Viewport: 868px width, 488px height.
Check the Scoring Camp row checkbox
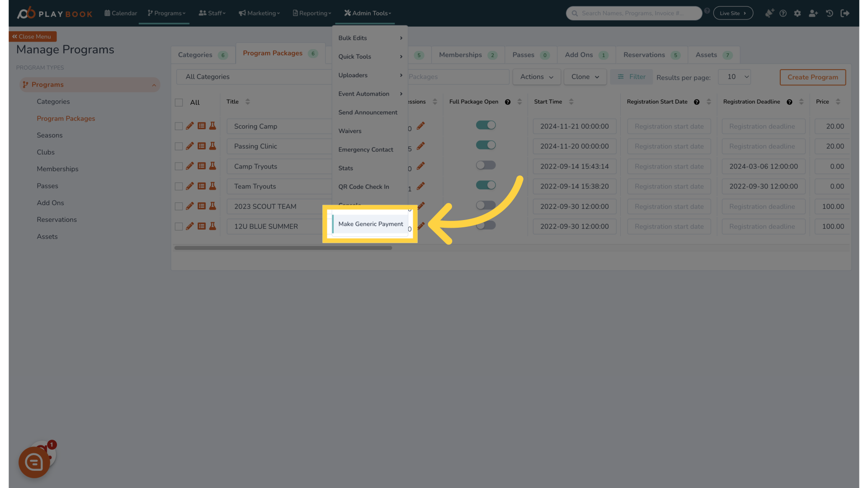tap(179, 126)
